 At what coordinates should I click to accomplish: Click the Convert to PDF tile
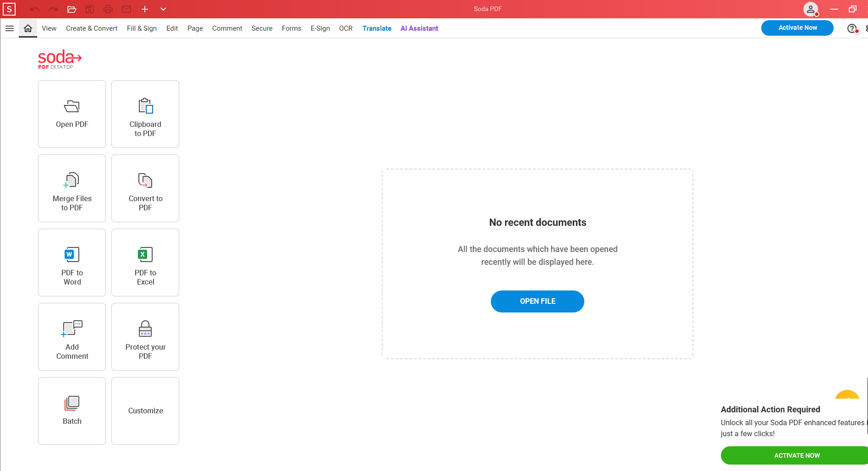pos(145,188)
